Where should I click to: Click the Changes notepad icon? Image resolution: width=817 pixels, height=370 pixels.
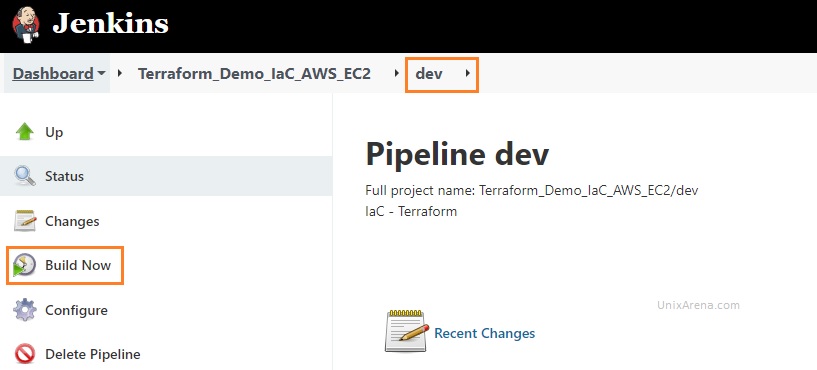coord(24,221)
